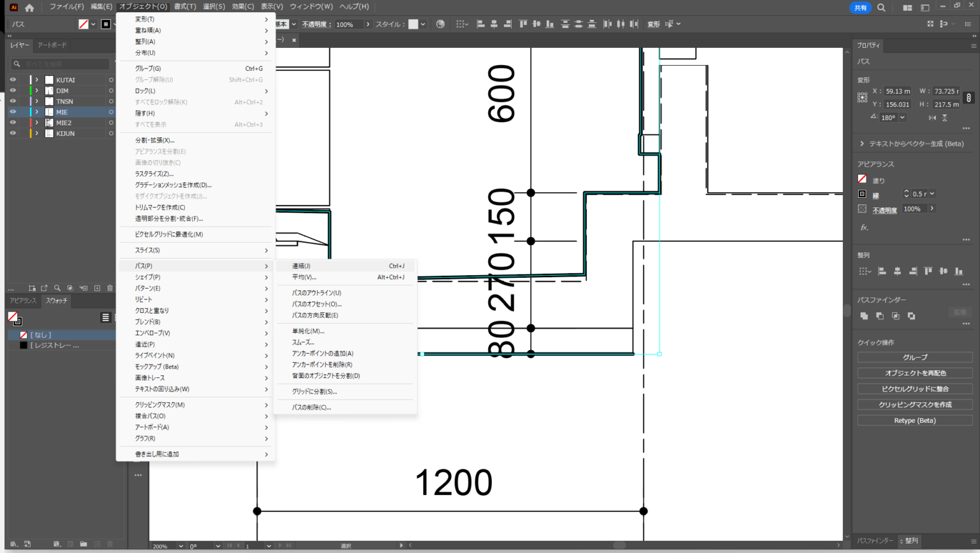Click the opacity 100% input field in toolbar
The height and width of the screenshot is (553, 980).
[x=348, y=24]
